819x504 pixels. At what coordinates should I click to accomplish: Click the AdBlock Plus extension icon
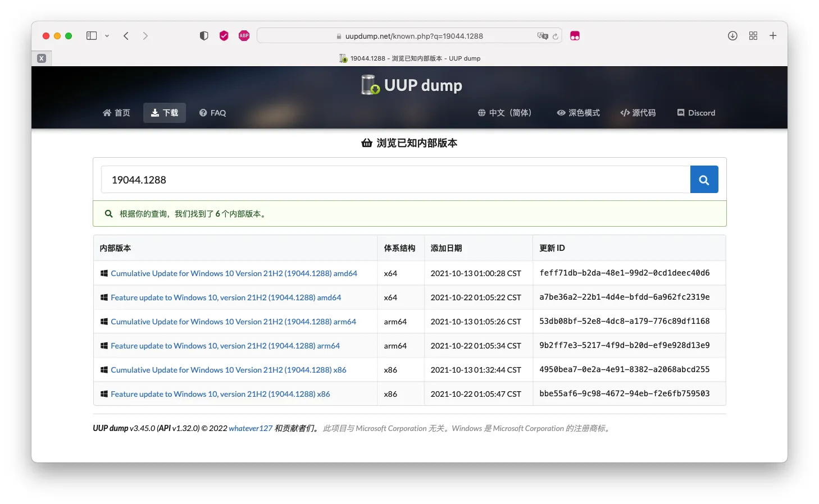click(244, 36)
